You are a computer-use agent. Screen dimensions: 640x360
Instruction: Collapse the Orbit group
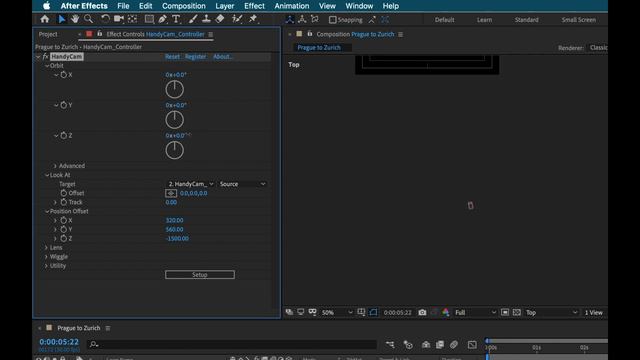pyautogui.click(x=47, y=66)
